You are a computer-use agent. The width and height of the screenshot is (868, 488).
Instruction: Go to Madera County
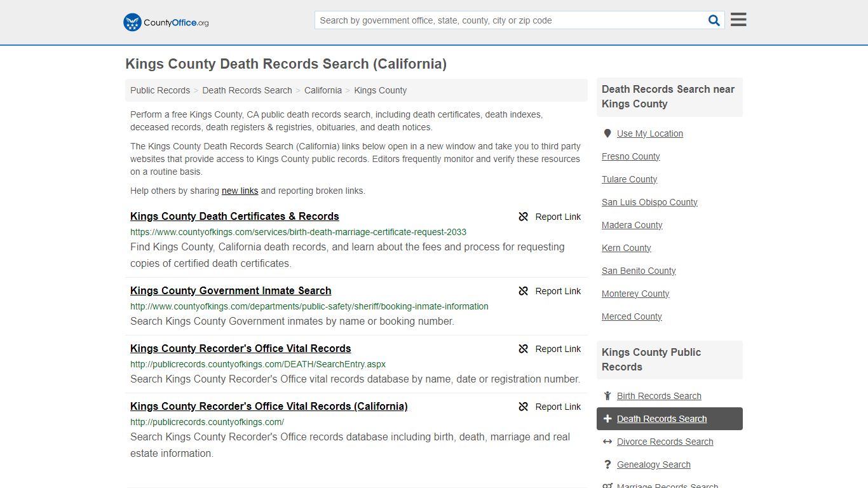coord(632,225)
